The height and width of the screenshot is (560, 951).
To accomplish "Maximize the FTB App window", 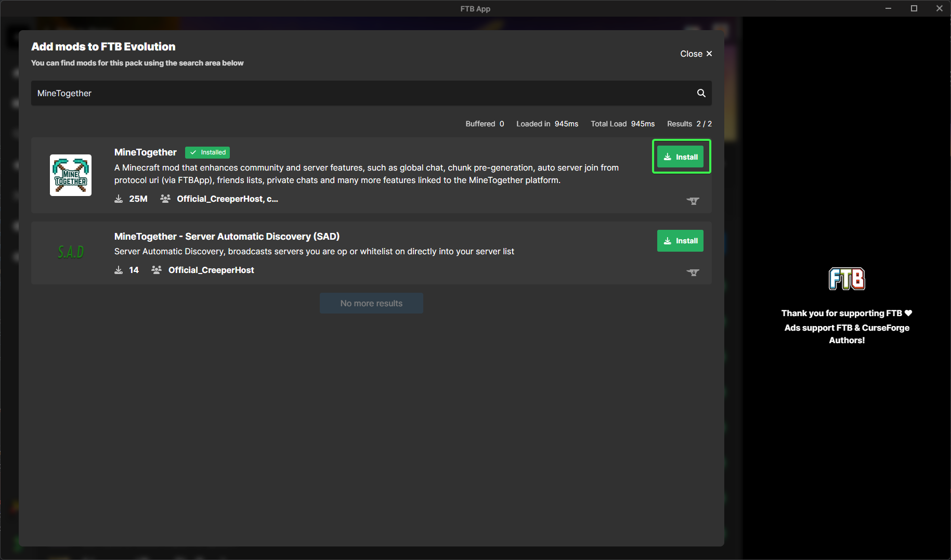I will click(x=914, y=8).
